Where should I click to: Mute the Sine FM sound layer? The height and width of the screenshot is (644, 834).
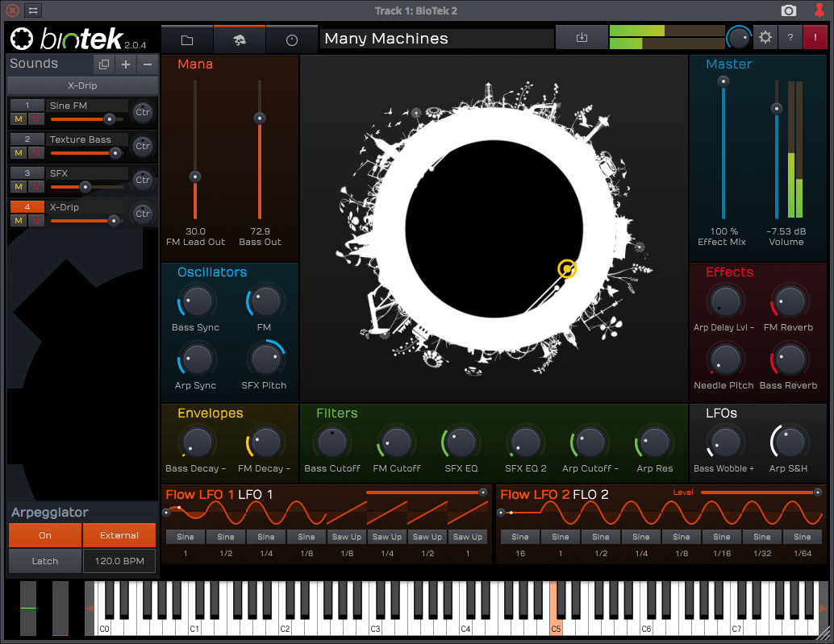click(x=19, y=119)
